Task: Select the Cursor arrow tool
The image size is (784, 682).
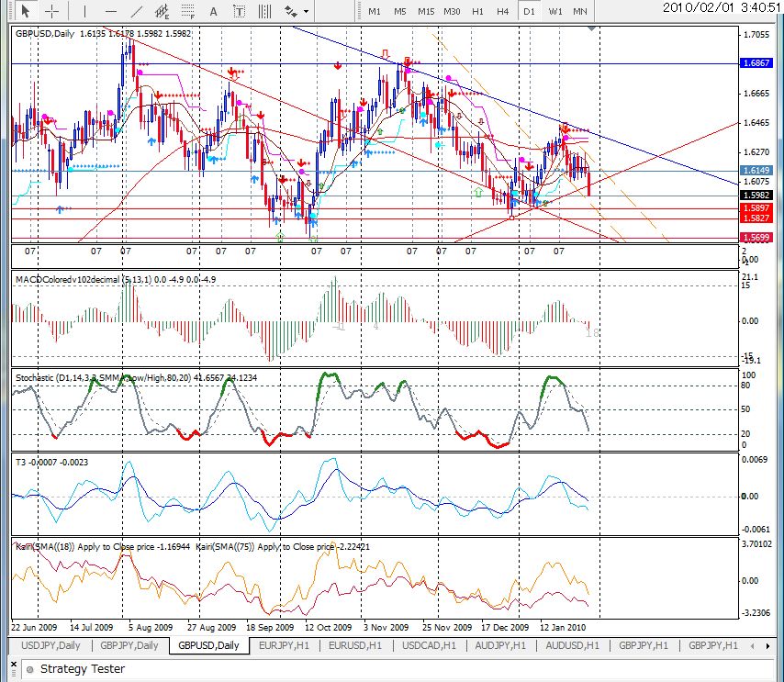Action: click(x=26, y=10)
